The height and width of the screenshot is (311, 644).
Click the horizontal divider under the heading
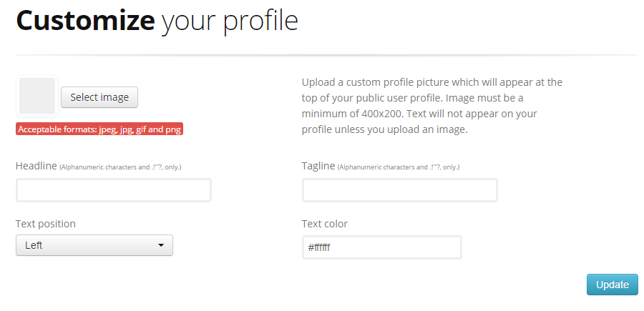[x=326, y=54]
